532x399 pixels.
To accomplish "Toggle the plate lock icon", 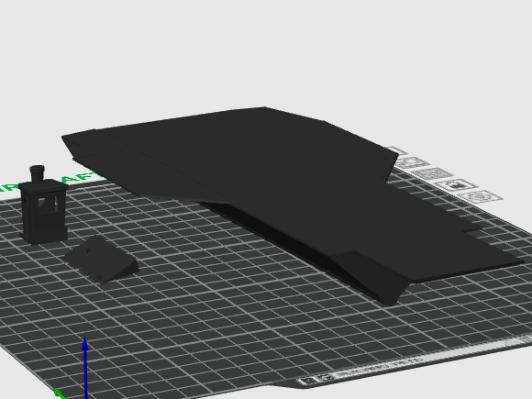I will coord(456,185).
